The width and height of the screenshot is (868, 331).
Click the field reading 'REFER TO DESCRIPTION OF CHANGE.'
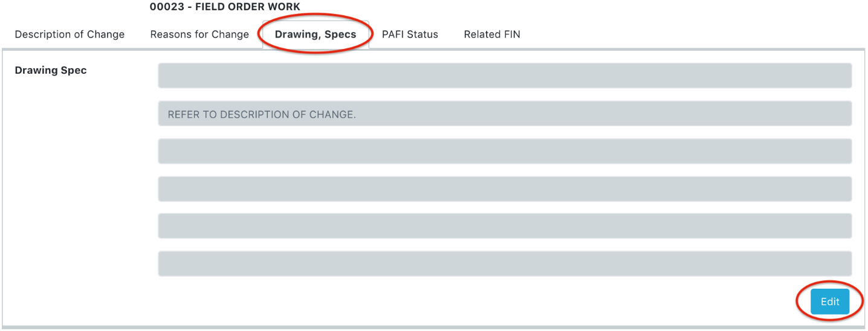(x=505, y=114)
